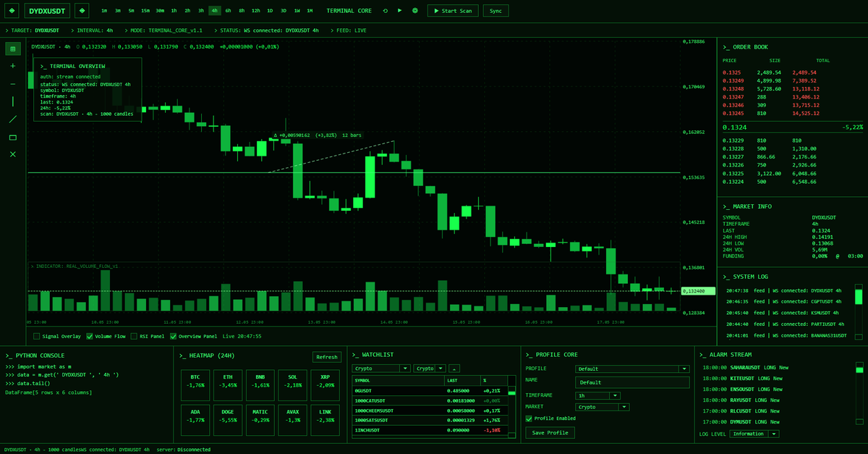868x454 pixels.
Task: Toggle the Profile Enabled checkbox
Action: click(x=529, y=419)
